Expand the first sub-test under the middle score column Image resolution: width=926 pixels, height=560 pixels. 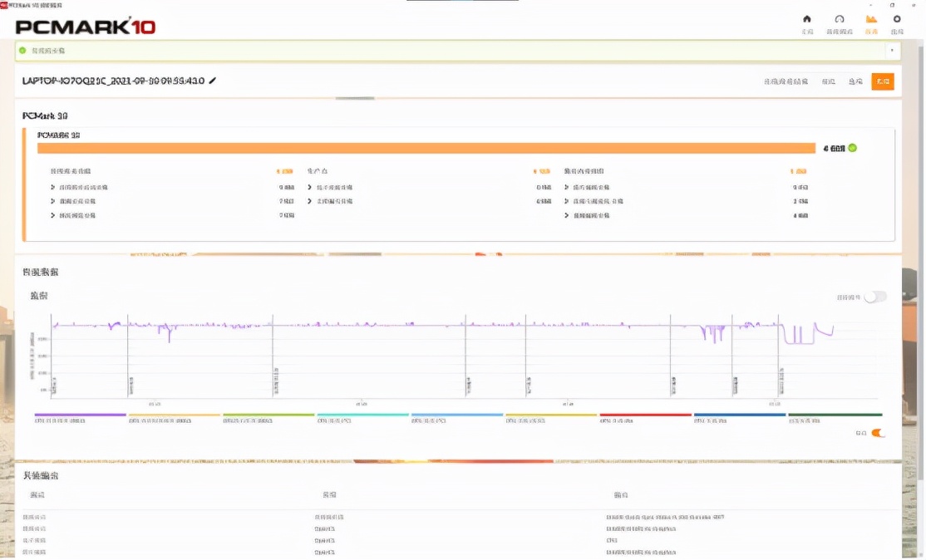point(309,188)
